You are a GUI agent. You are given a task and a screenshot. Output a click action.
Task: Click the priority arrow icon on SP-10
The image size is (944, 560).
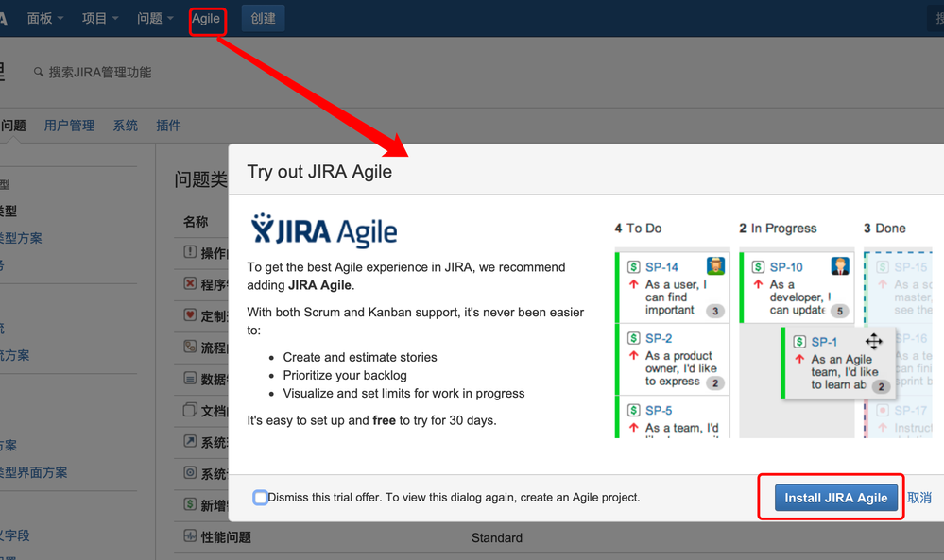pos(758,284)
